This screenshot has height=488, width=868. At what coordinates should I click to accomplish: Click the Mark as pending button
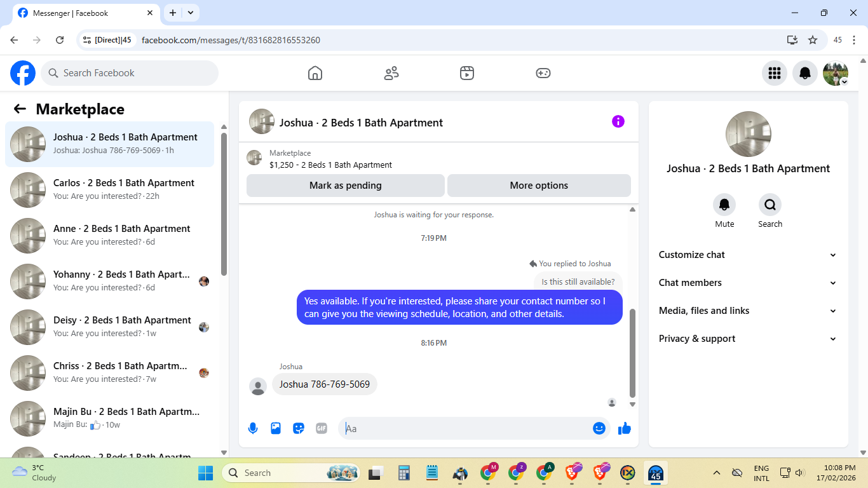pos(346,186)
